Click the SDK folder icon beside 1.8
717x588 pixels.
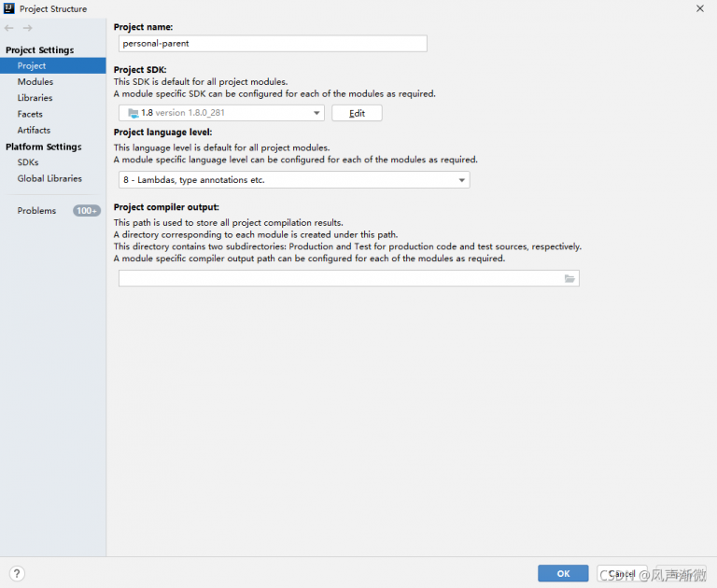pos(133,113)
